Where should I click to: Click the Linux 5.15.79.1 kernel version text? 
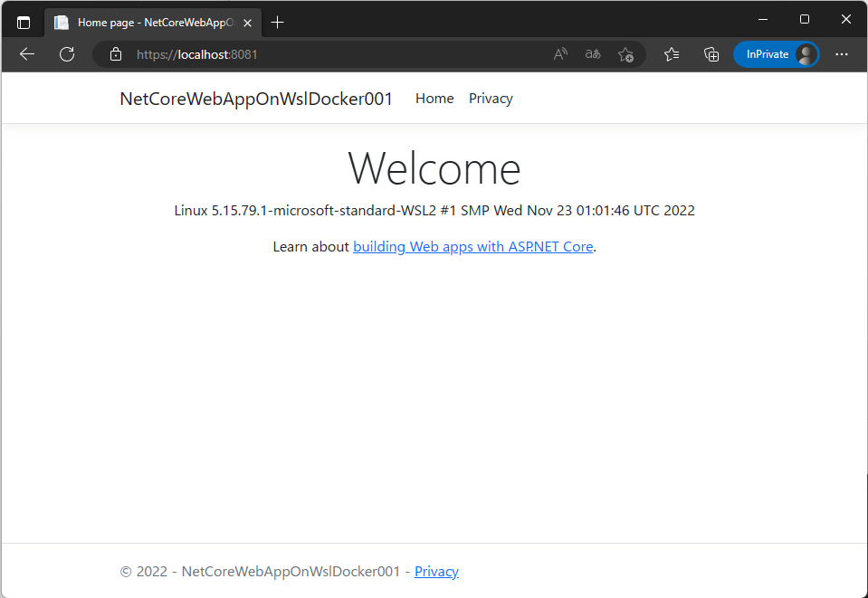tap(434, 211)
